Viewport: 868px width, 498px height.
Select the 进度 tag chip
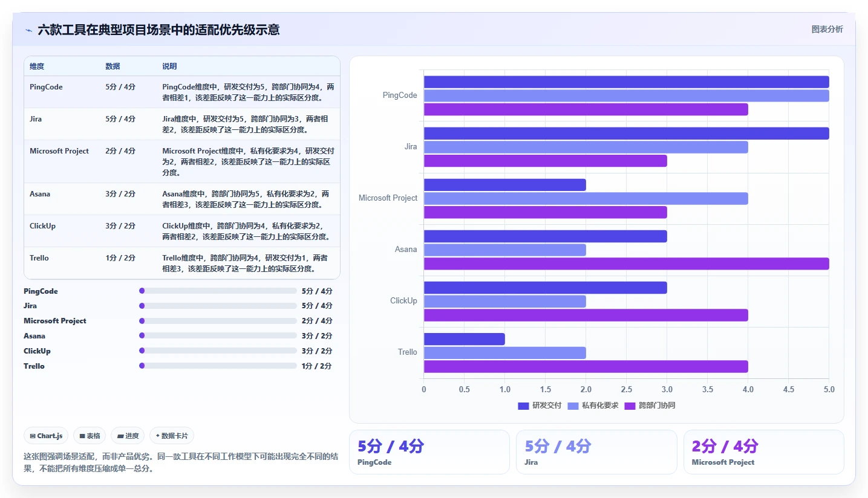[x=128, y=436]
